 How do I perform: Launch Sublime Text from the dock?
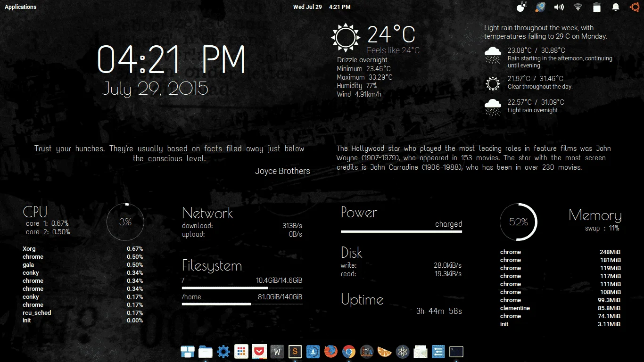point(295,352)
